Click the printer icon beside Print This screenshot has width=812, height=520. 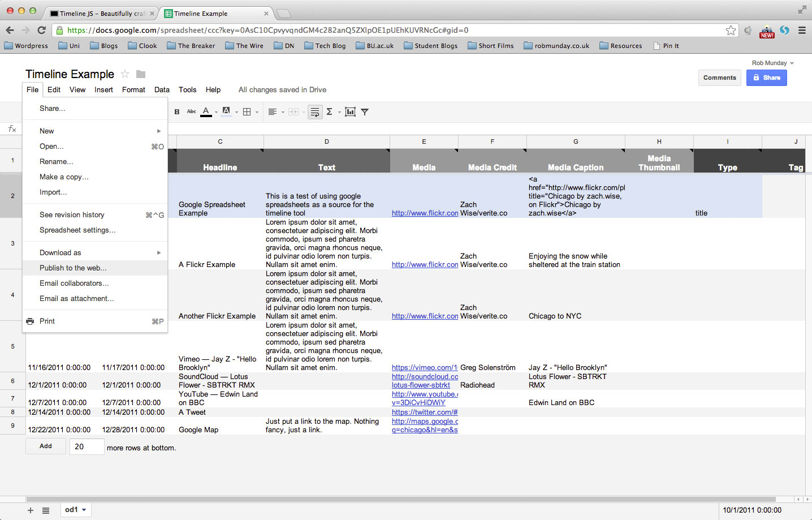(30, 321)
